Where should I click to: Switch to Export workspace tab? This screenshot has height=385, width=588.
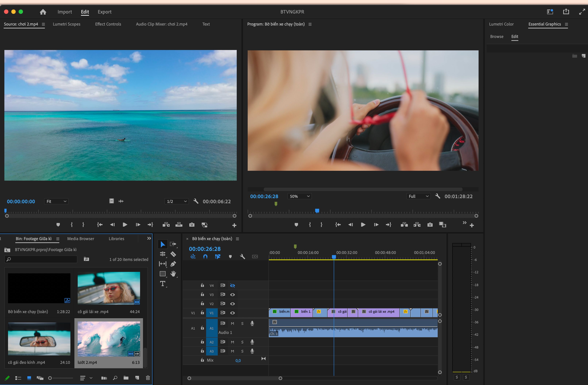[105, 12]
